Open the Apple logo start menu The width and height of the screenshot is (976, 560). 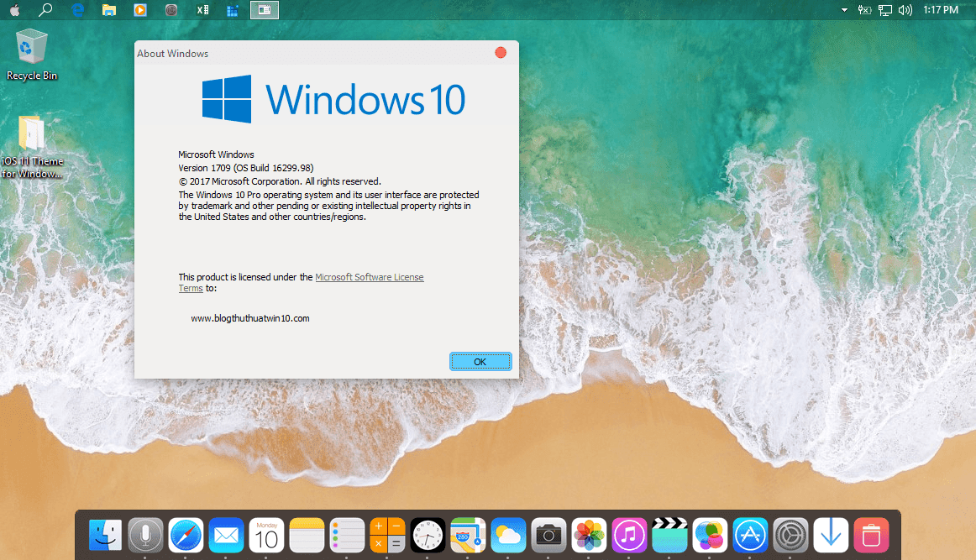(x=14, y=10)
